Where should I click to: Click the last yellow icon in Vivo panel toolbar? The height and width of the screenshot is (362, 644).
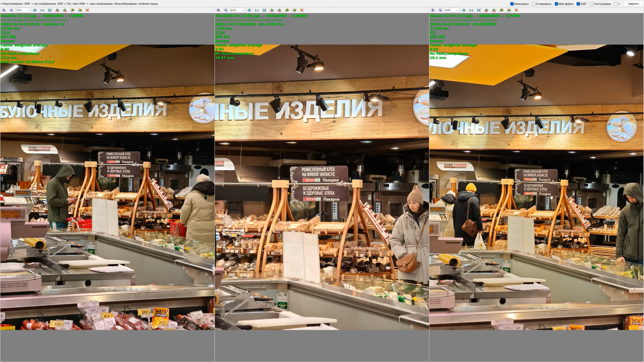coord(294,10)
